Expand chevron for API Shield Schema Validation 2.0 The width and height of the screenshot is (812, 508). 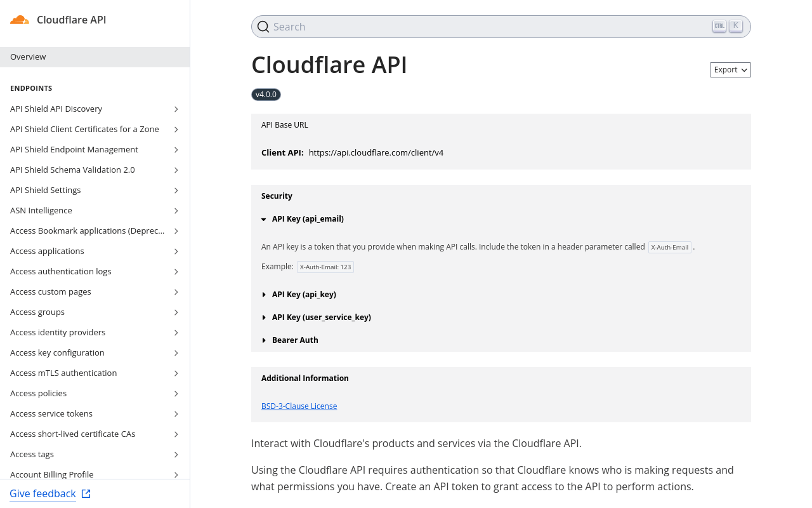coord(176,170)
